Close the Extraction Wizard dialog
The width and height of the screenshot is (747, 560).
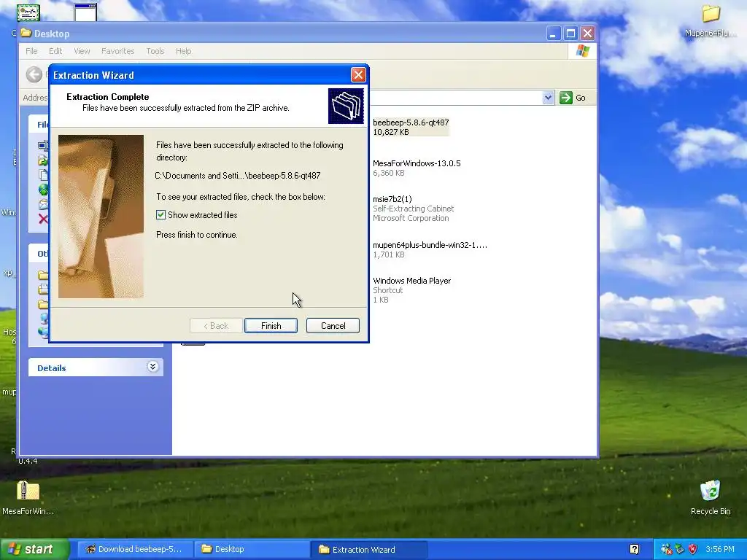tap(358, 75)
